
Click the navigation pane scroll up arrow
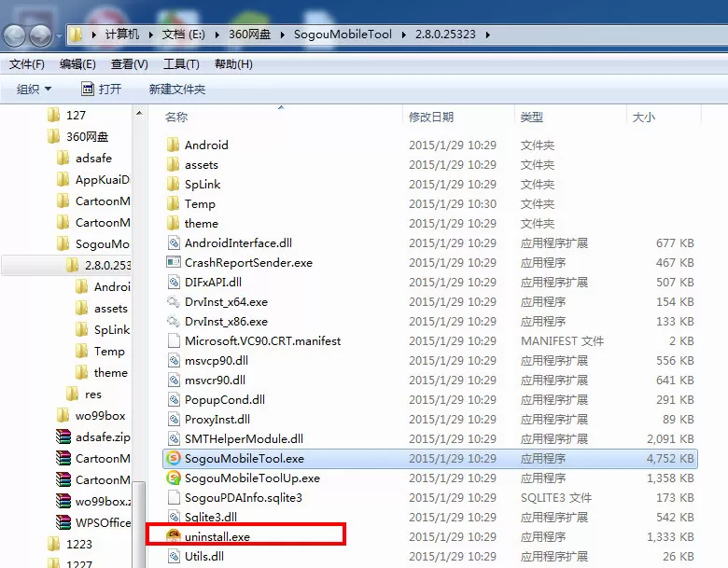(x=139, y=113)
